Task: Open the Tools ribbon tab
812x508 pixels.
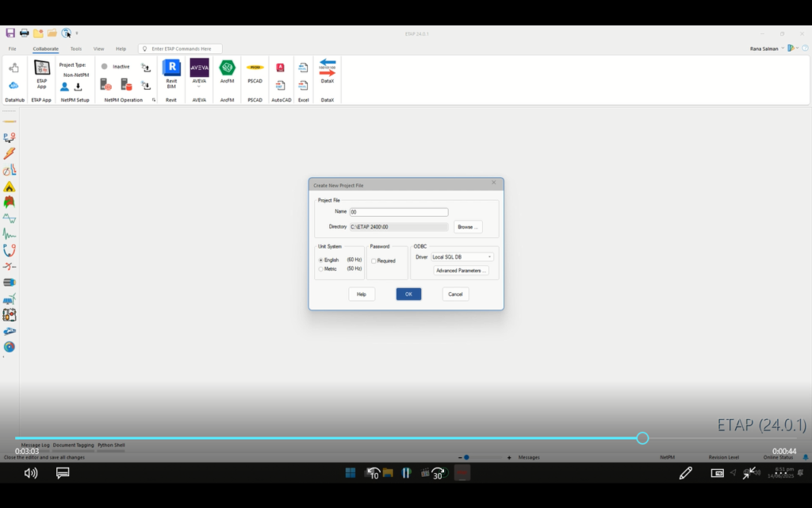Action: [x=76, y=49]
